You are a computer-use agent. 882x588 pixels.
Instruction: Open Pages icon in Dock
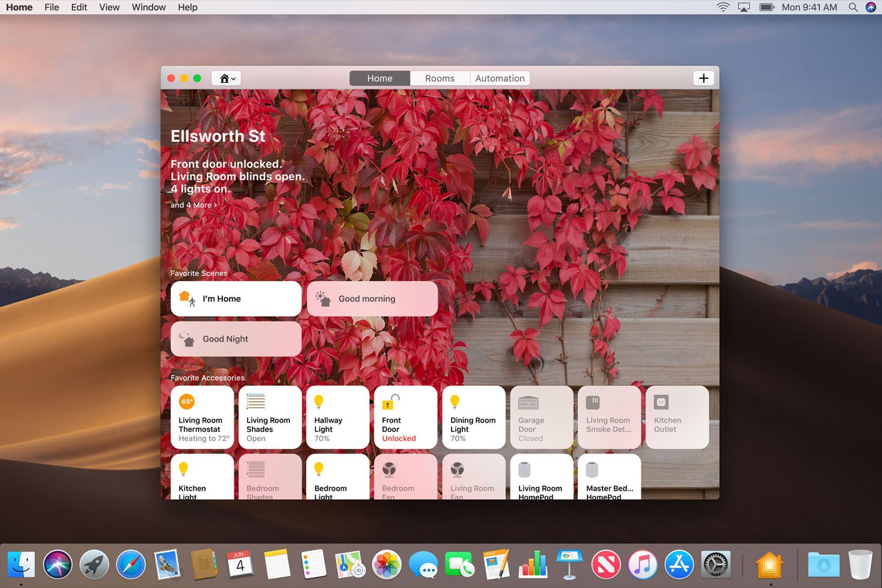496,564
